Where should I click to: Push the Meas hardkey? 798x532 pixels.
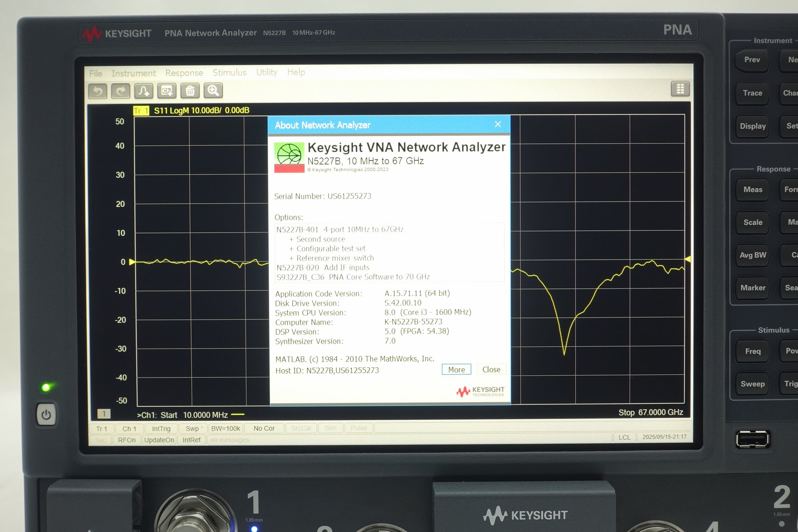[x=752, y=190]
